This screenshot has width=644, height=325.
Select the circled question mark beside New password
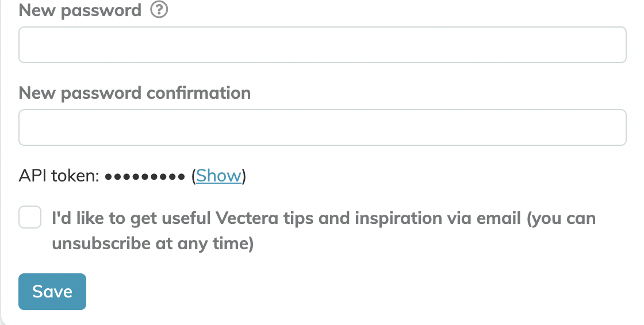click(x=159, y=9)
